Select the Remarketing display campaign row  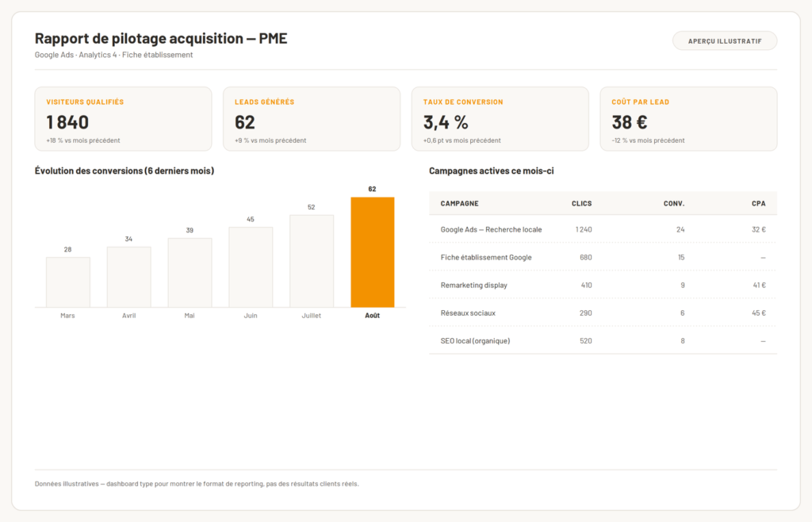coord(603,286)
